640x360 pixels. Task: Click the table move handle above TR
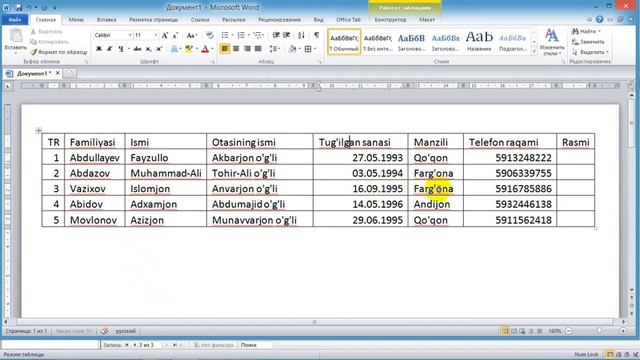tap(39, 130)
